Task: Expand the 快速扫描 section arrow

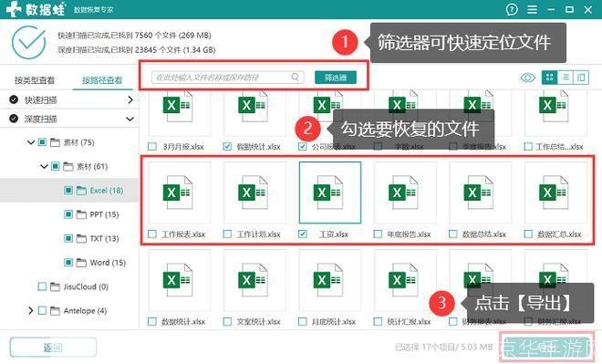Action: coord(130,99)
